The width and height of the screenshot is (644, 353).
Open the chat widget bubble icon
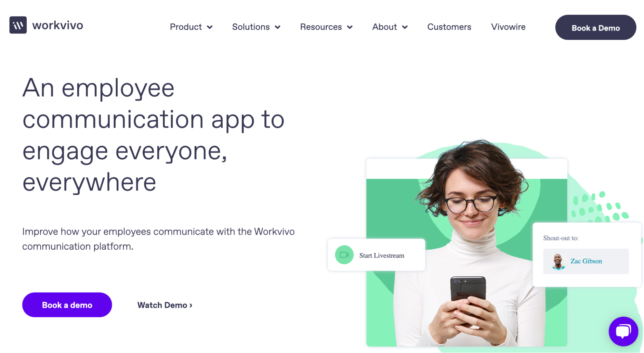click(x=623, y=331)
